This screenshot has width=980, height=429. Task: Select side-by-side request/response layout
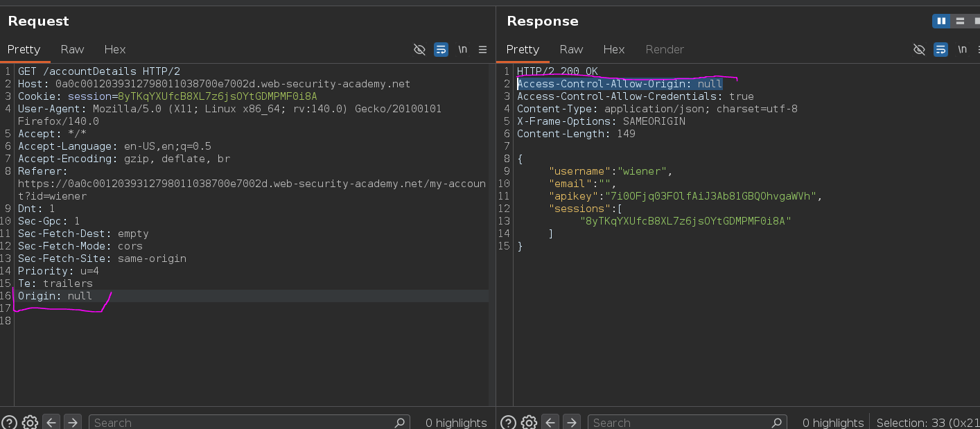(x=941, y=21)
